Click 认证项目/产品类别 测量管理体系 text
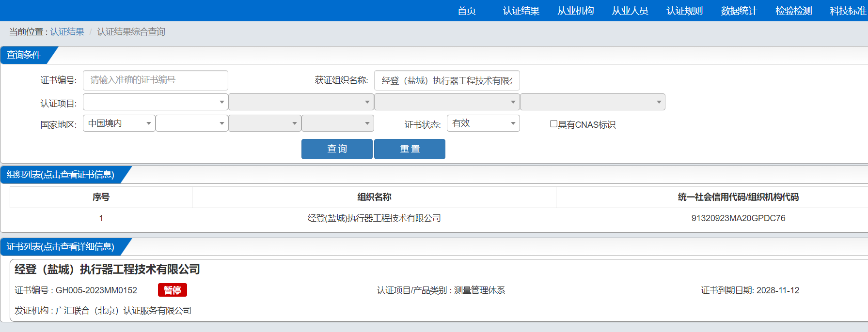This screenshot has width=868, height=332. click(x=441, y=290)
